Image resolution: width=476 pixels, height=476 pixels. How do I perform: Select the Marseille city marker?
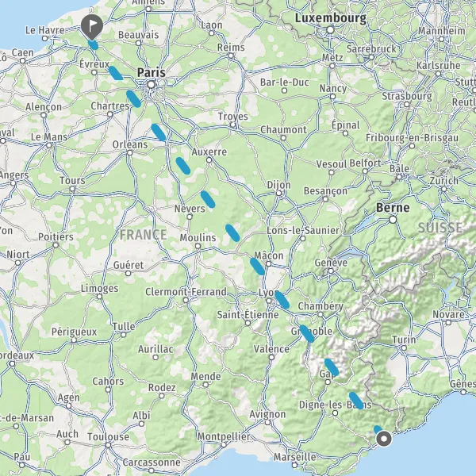[294, 465]
